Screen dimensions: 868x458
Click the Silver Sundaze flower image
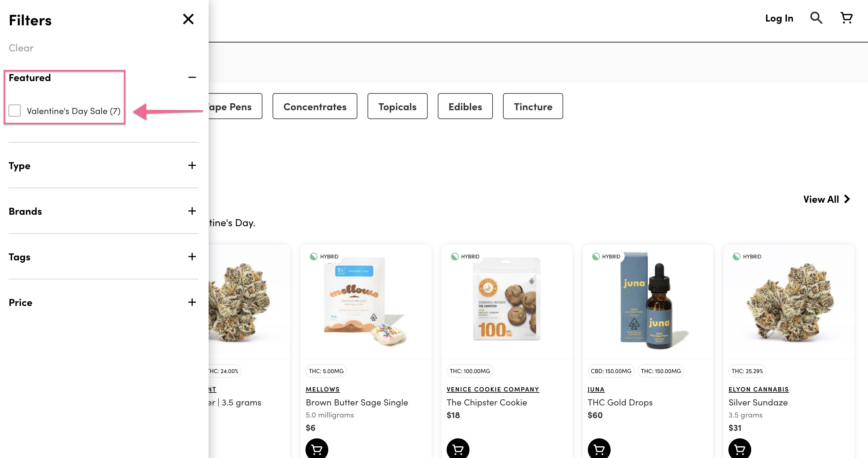tap(789, 302)
